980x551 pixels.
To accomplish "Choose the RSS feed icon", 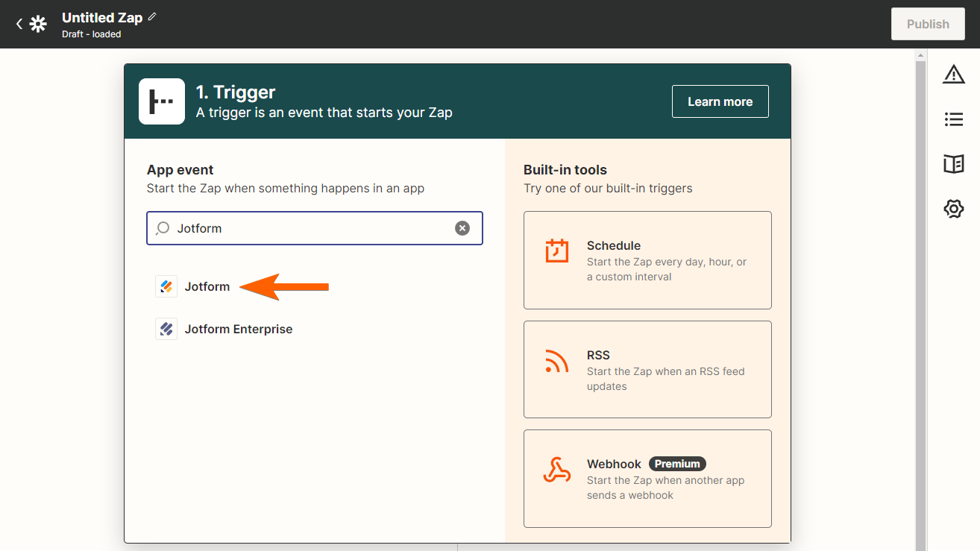I will pos(556,362).
